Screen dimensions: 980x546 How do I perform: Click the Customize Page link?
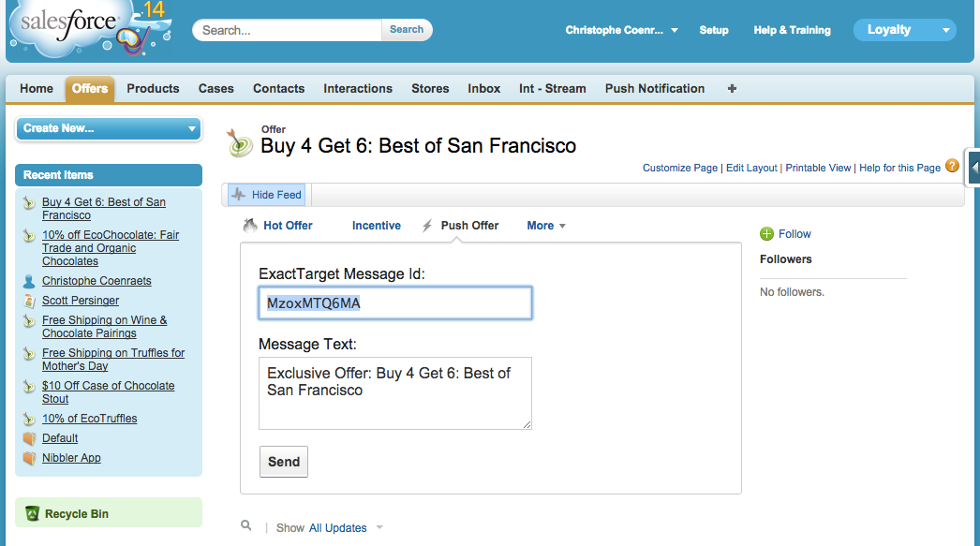680,168
